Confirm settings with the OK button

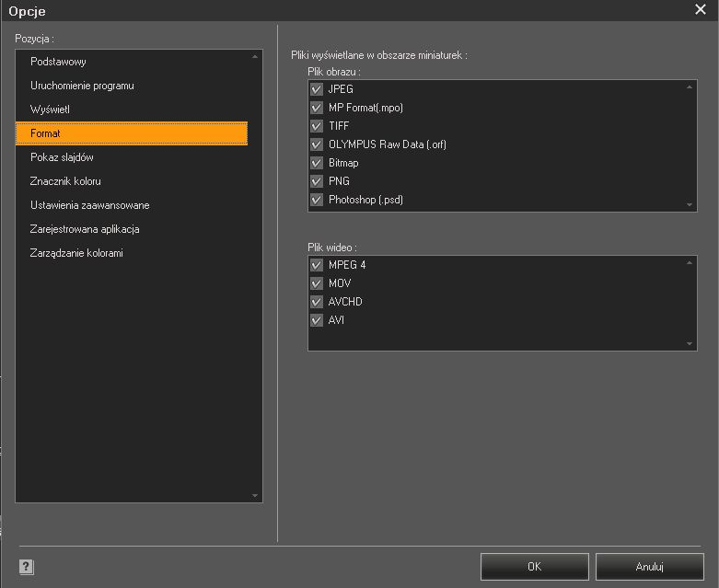[x=534, y=567]
